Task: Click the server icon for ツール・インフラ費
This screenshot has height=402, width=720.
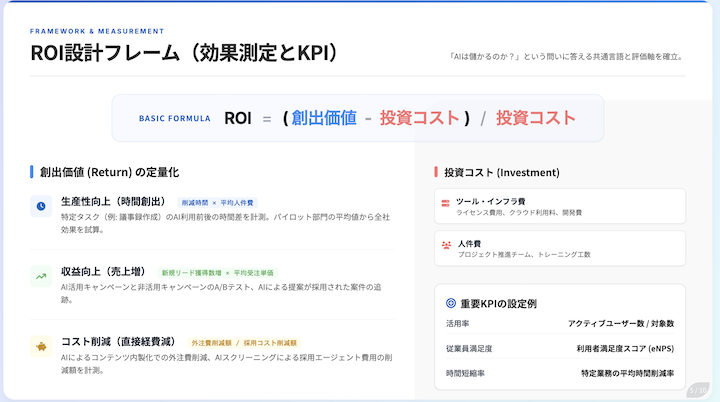Action: [x=445, y=203]
